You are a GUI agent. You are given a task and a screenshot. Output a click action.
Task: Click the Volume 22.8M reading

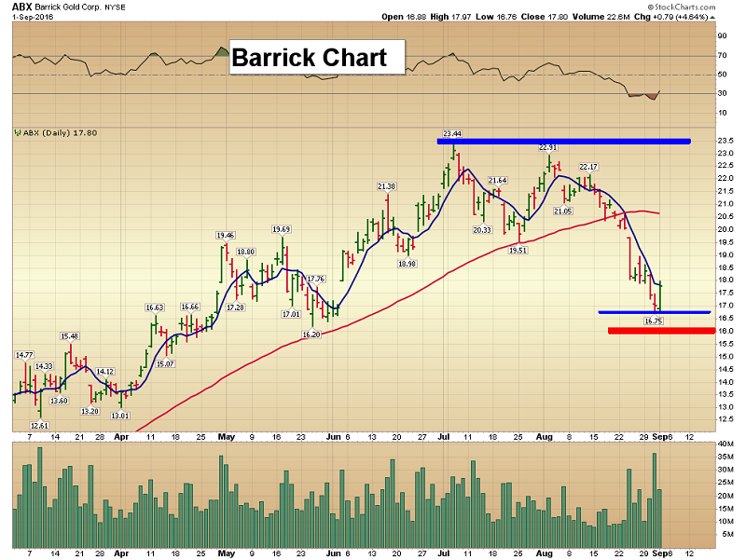(x=601, y=17)
